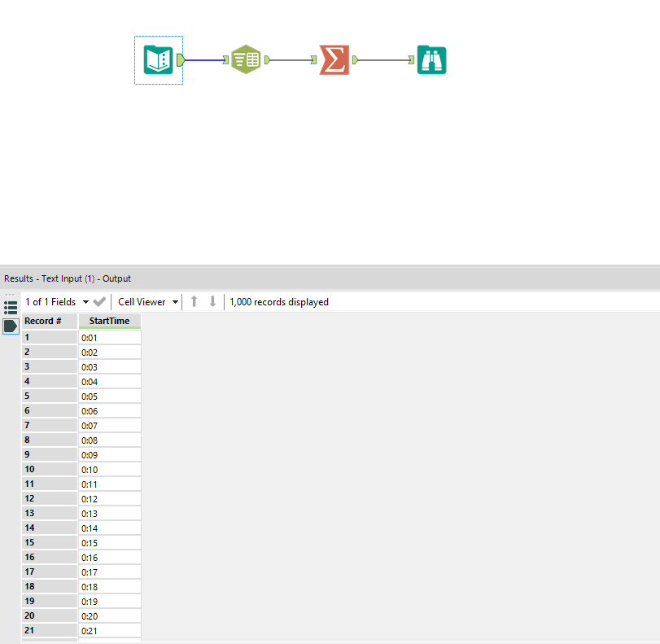This screenshot has height=644, width=660.
Task: Click the StartTime column header
Action: pyautogui.click(x=109, y=321)
